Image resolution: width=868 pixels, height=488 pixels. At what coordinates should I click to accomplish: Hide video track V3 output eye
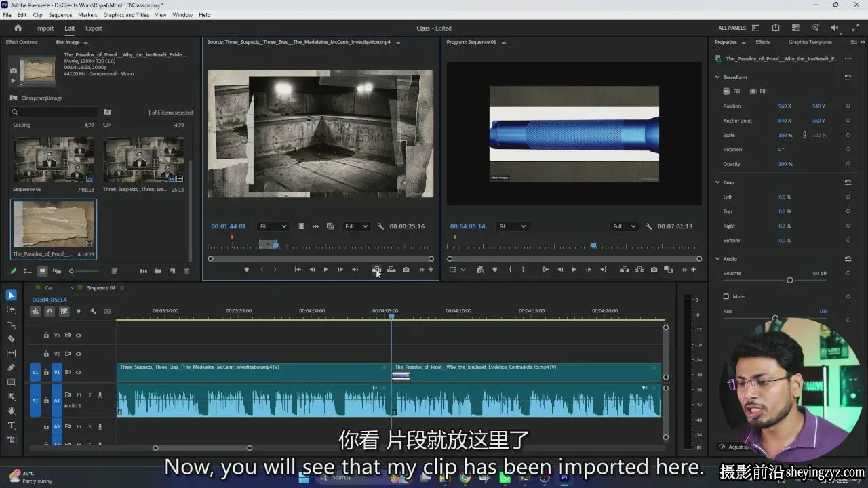pyautogui.click(x=78, y=335)
